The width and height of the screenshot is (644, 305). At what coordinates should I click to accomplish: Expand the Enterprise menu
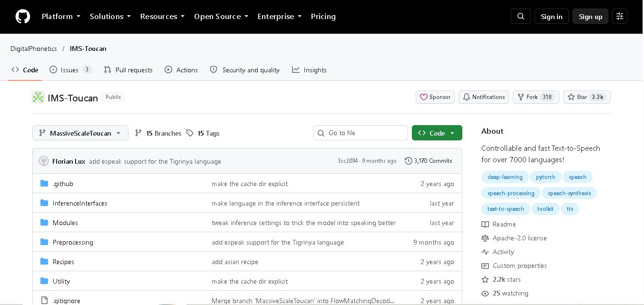(x=280, y=16)
